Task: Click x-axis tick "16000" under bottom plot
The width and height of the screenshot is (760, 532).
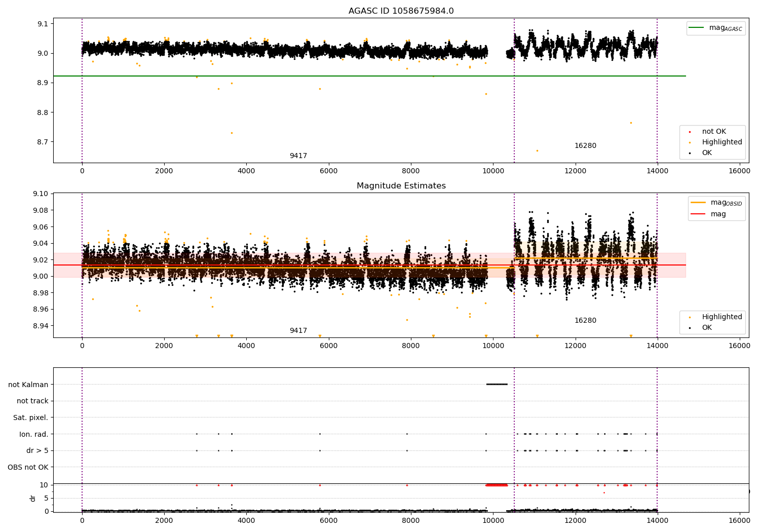Action: pos(739,521)
